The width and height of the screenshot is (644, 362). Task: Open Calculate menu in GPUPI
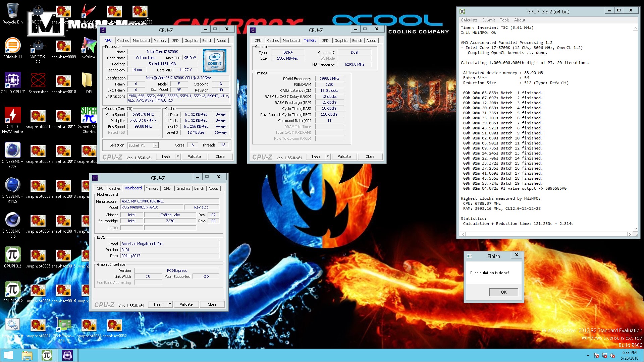coord(469,20)
